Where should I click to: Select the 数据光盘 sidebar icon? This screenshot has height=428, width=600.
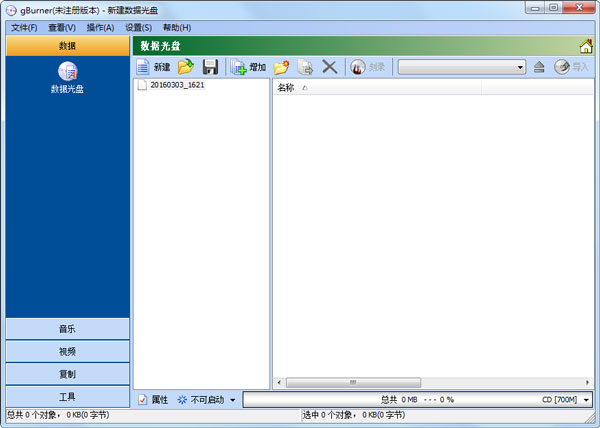tap(67, 72)
